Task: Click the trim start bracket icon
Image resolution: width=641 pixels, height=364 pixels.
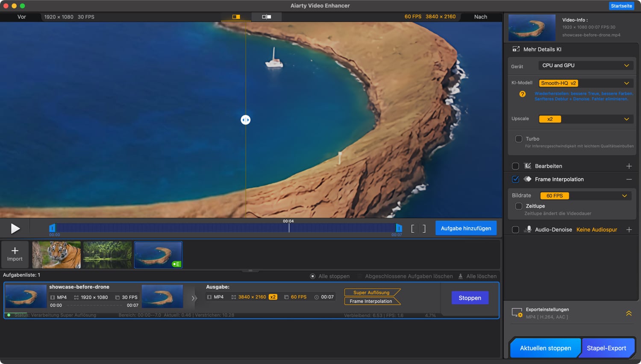Action: click(413, 229)
